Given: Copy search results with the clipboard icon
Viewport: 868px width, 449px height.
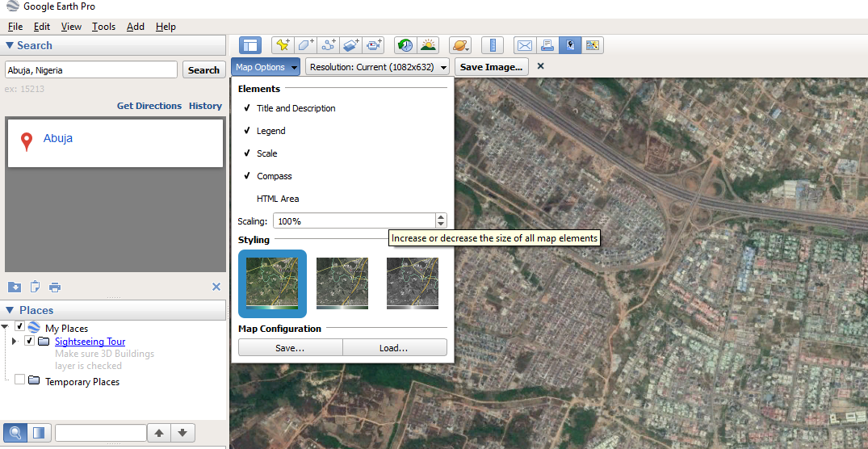Looking at the screenshot, I should coord(35,287).
